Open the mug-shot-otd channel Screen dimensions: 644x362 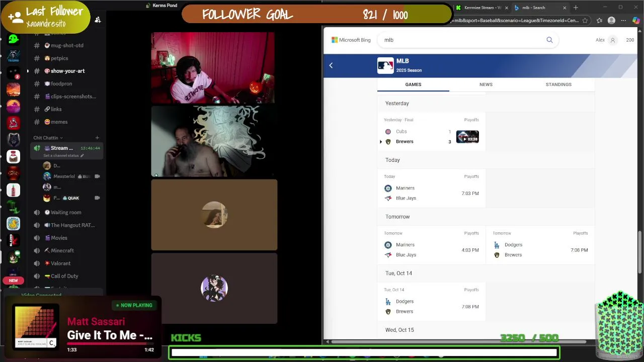67,45
